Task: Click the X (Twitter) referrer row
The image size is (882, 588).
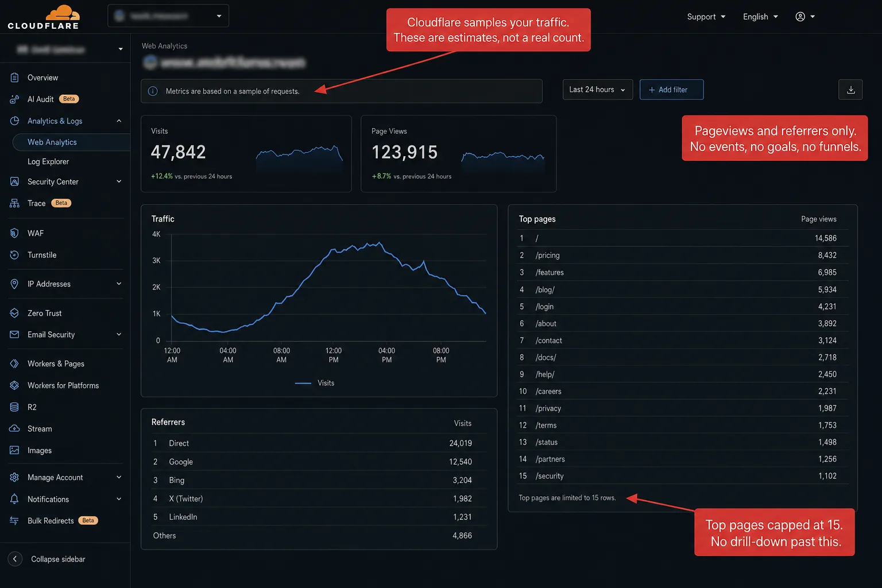Action: [x=319, y=498]
